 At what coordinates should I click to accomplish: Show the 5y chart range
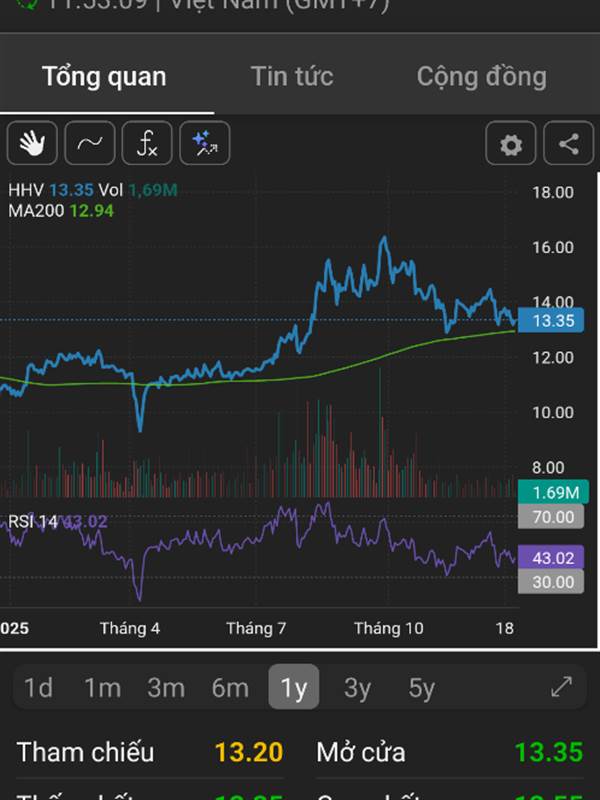point(421,688)
